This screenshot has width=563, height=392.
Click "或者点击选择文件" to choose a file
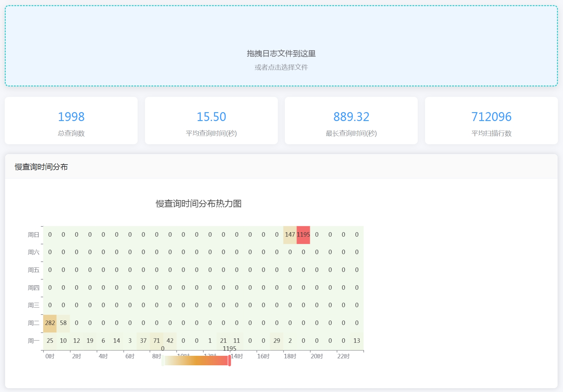pyautogui.click(x=281, y=67)
